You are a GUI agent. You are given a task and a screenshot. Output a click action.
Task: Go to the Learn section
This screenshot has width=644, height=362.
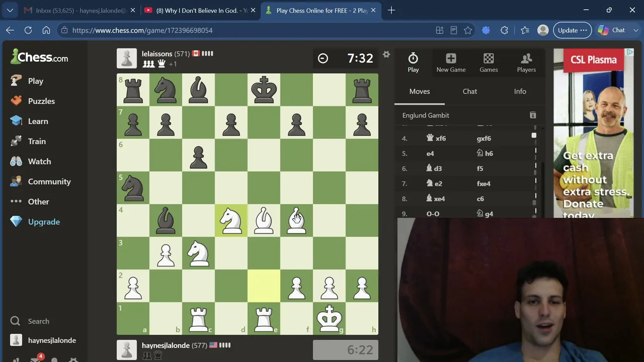point(30,121)
